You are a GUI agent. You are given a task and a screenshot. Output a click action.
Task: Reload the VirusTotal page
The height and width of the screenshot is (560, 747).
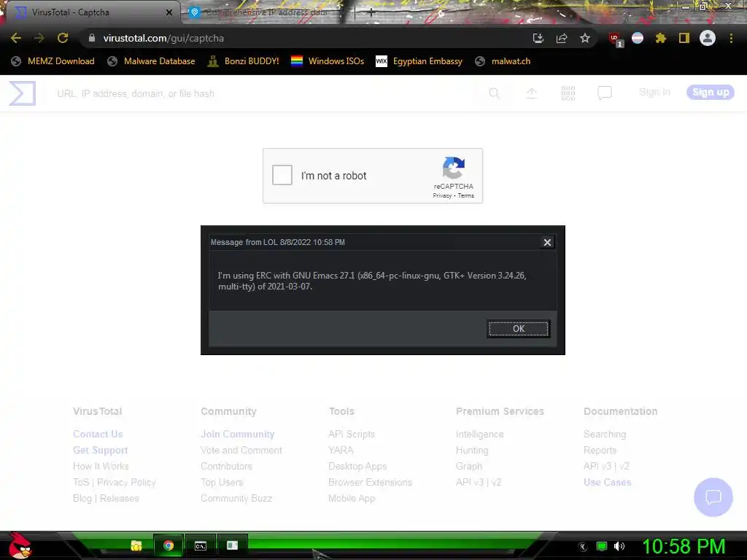63,38
